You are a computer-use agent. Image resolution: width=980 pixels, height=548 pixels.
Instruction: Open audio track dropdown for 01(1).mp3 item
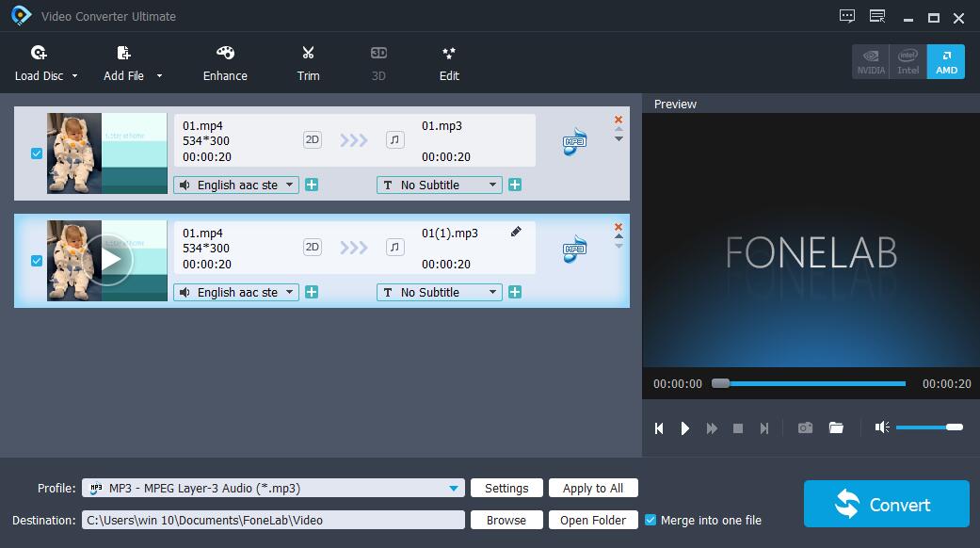click(x=236, y=293)
